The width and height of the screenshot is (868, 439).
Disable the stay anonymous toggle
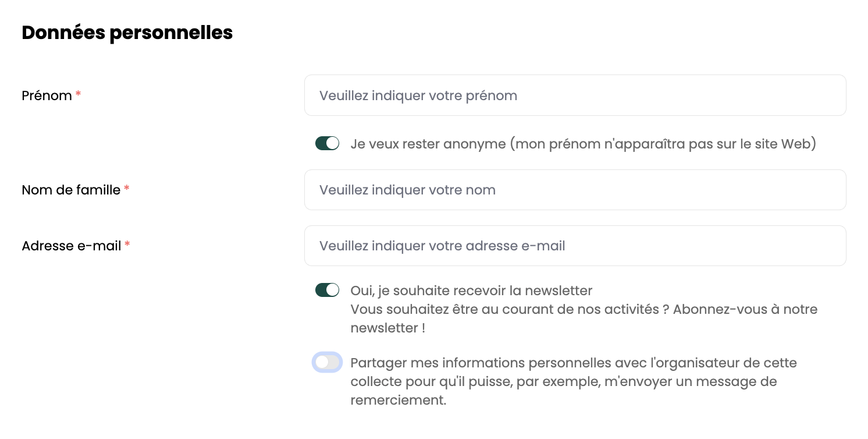[327, 143]
